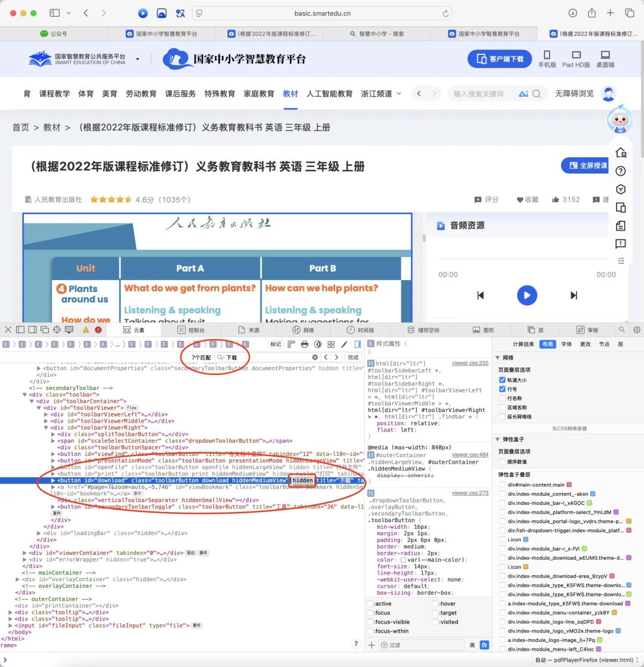This screenshot has height=667, width=644.
Task: Open Safari tab overview icon
Action: 630,13
